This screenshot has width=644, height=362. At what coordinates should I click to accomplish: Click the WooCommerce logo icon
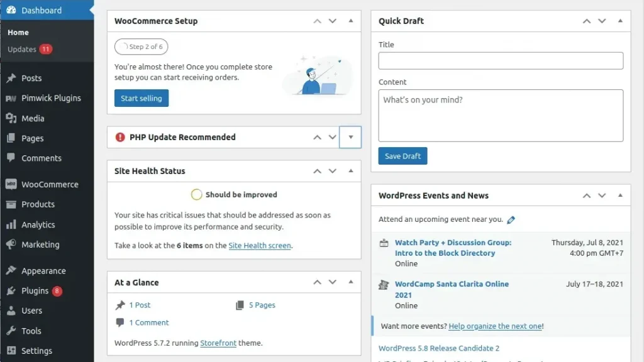point(11,184)
